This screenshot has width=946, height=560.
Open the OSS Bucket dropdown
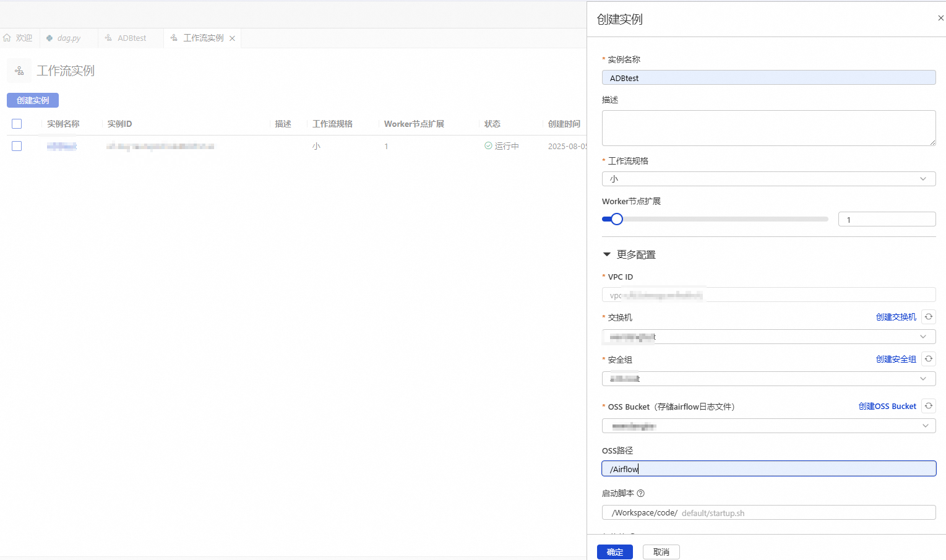(768, 426)
